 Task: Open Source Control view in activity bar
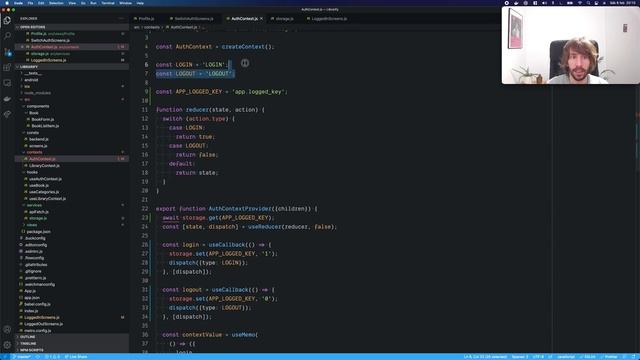(x=7, y=52)
